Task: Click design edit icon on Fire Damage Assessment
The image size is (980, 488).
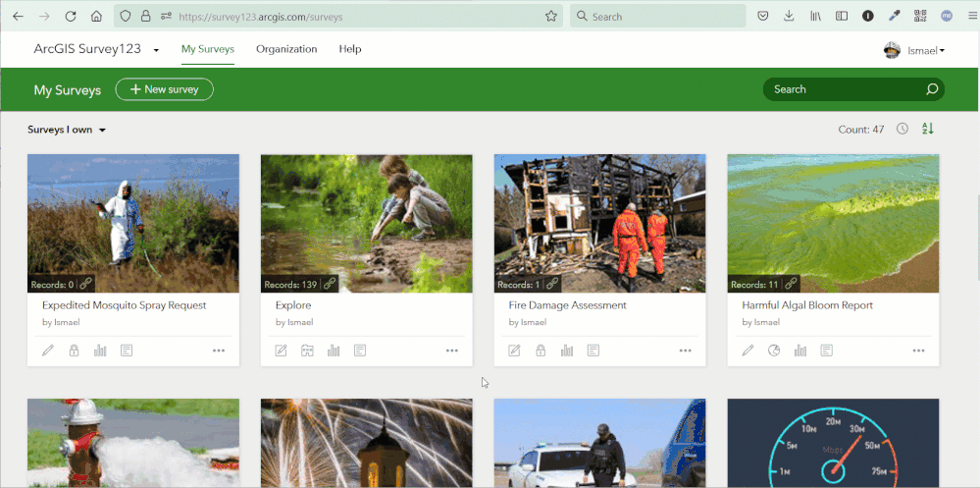Action: (x=514, y=351)
